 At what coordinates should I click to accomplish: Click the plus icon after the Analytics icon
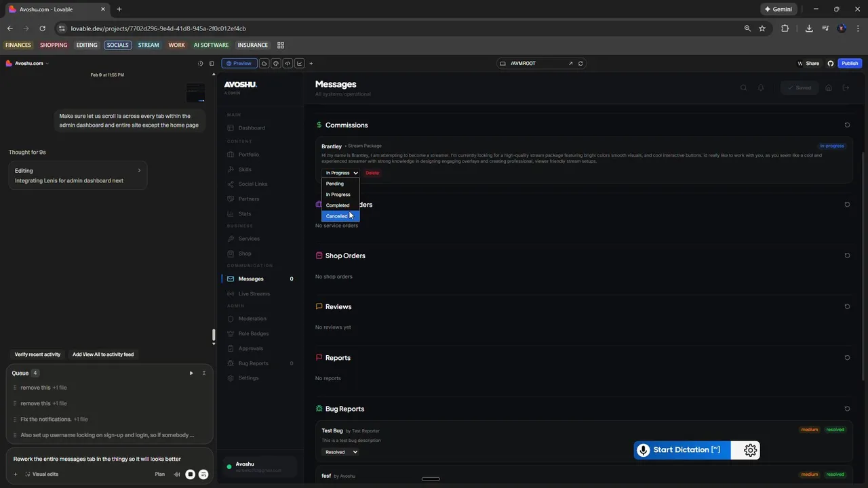point(311,63)
